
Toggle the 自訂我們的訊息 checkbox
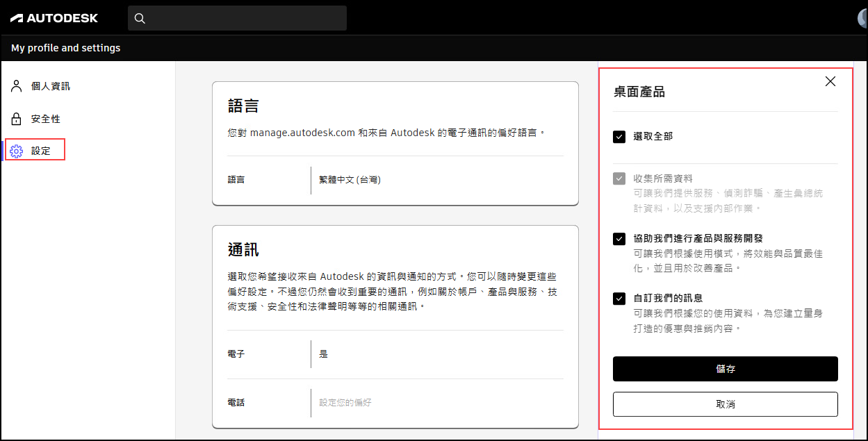pos(619,299)
